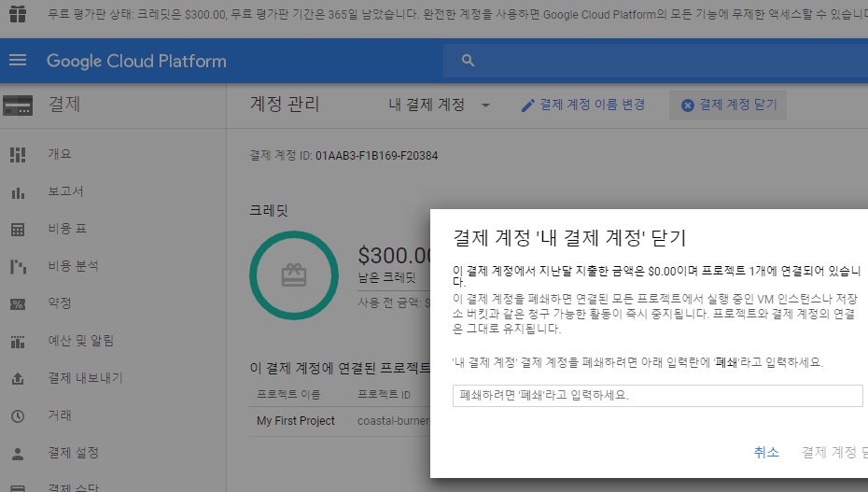Click the credit card billing icon
The image size is (868, 492).
[x=18, y=105]
